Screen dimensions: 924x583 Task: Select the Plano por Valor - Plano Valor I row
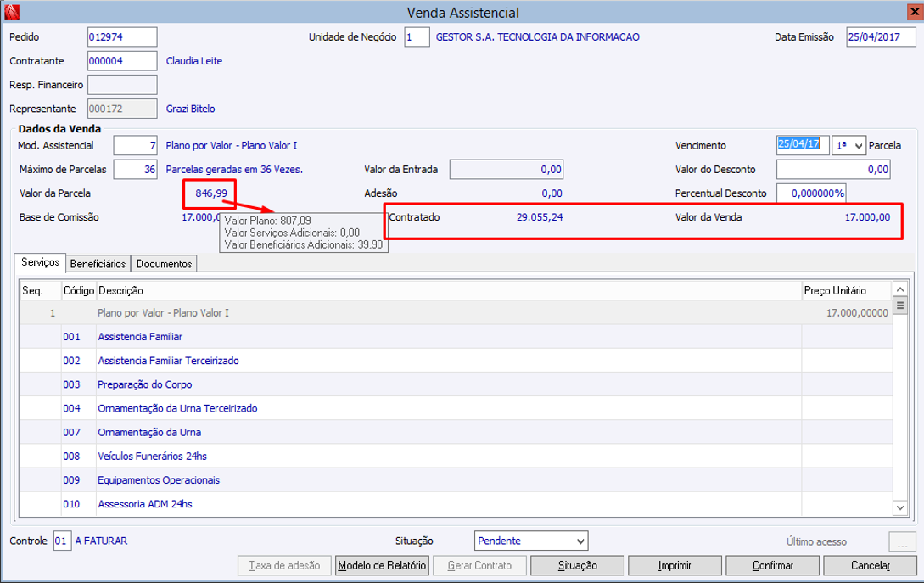click(x=456, y=312)
